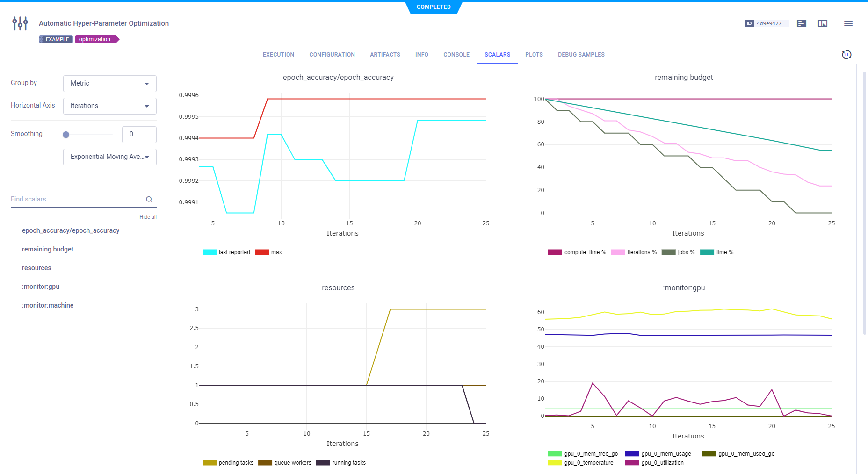Click the hyperparameter optimization task icon

coord(20,23)
